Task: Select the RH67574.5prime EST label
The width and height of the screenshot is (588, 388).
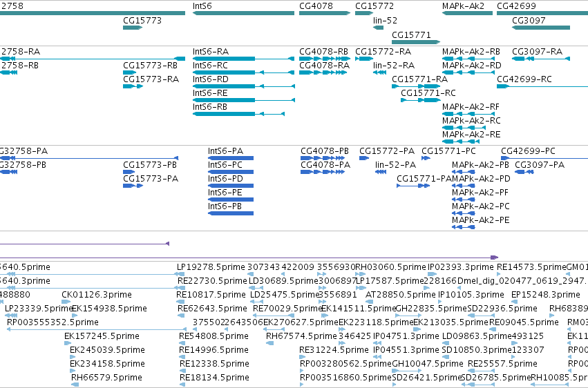Action: tap(301, 336)
